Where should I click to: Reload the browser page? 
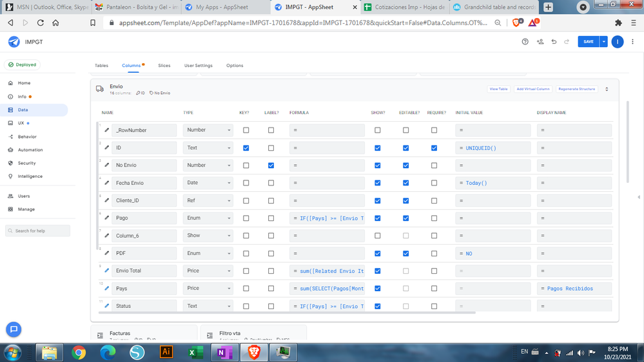click(40, 23)
